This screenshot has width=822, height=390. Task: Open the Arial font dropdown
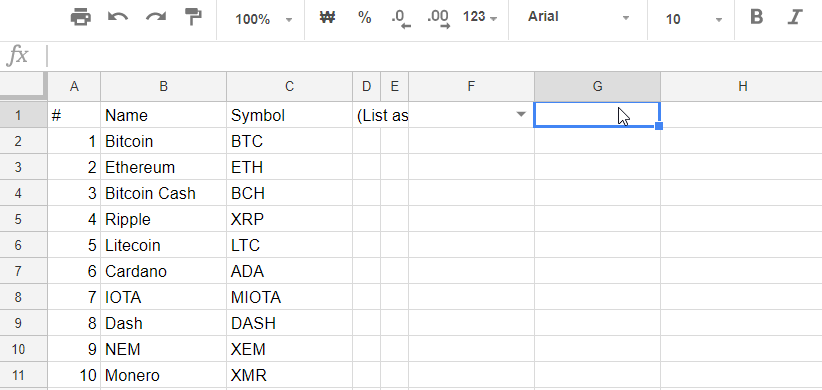click(x=578, y=17)
